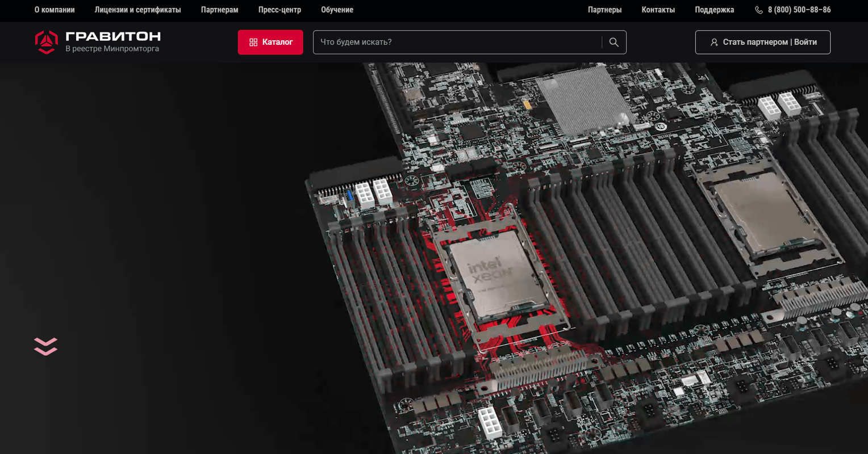The width and height of the screenshot is (868, 454).
Task: Click the pink double-chevron scroll-down icon
Action: (x=45, y=346)
